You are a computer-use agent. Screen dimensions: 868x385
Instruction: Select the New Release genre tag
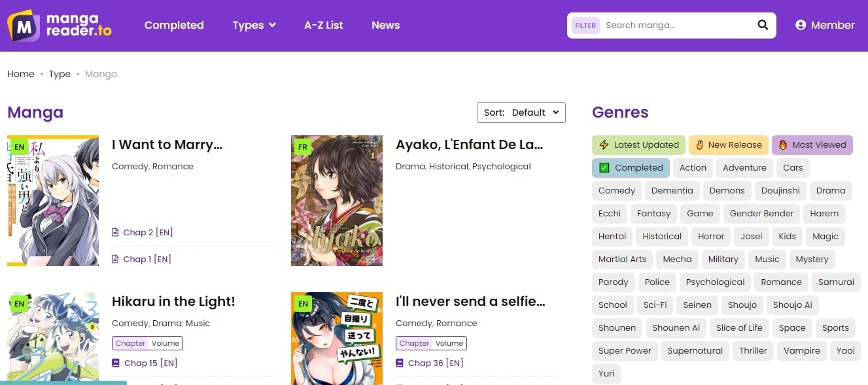728,145
